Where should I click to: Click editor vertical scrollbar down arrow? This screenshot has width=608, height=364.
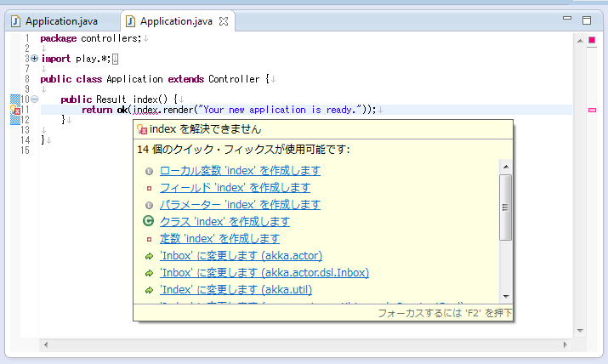[580, 331]
